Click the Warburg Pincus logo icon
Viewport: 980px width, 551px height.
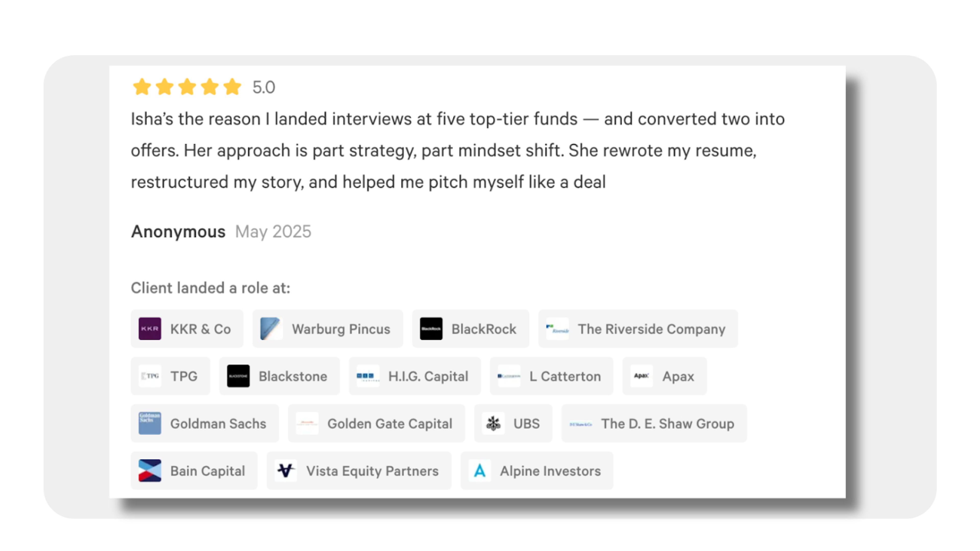click(271, 329)
